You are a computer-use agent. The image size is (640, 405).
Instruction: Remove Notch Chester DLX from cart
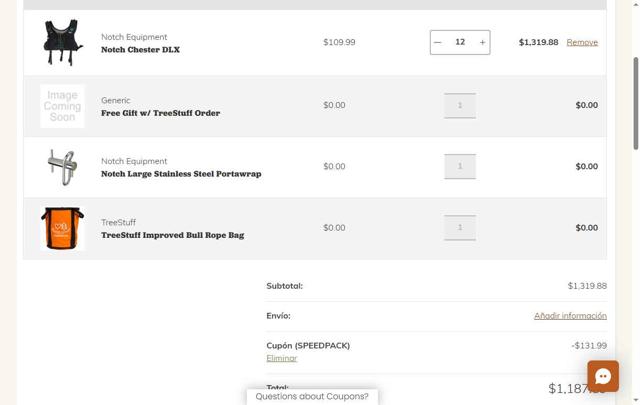point(582,42)
